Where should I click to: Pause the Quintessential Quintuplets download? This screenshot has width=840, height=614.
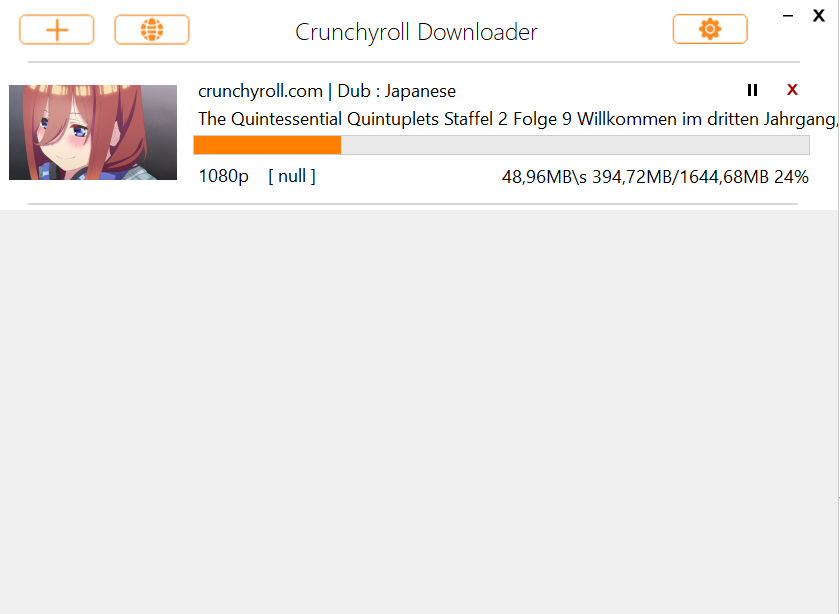[x=752, y=90]
